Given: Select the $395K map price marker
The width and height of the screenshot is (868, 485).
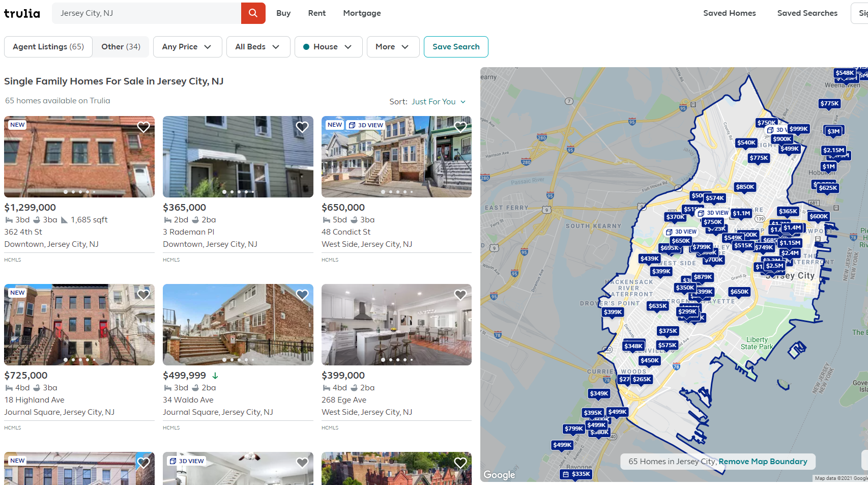Looking at the screenshot, I should coord(593,413).
